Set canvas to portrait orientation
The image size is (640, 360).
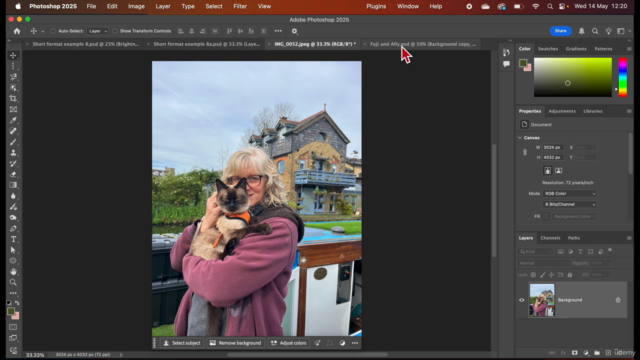pyautogui.click(x=548, y=171)
